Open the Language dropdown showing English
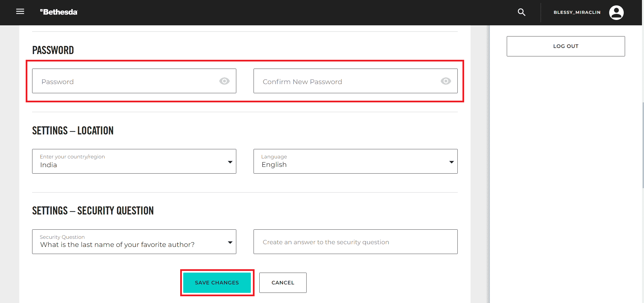This screenshot has width=644, height=303. (356, 161)
